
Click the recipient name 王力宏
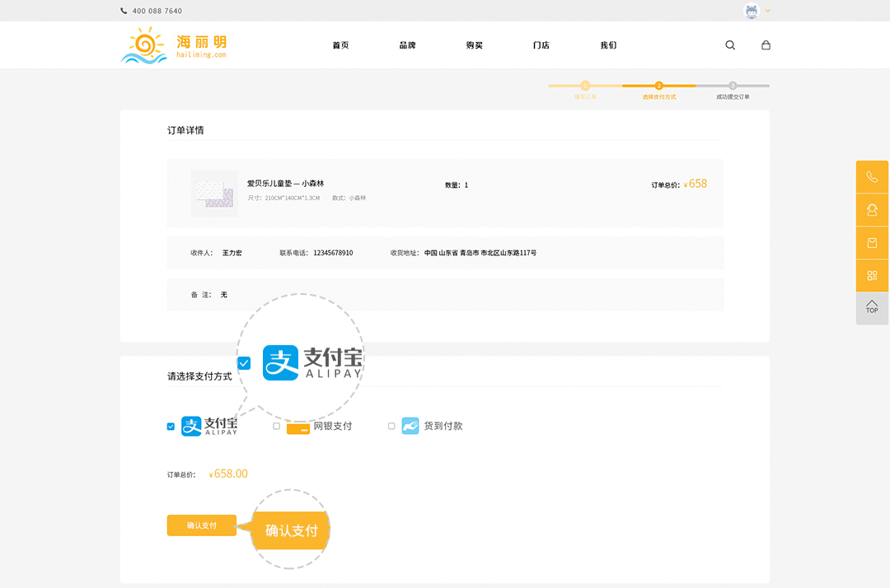pos(232,253)
